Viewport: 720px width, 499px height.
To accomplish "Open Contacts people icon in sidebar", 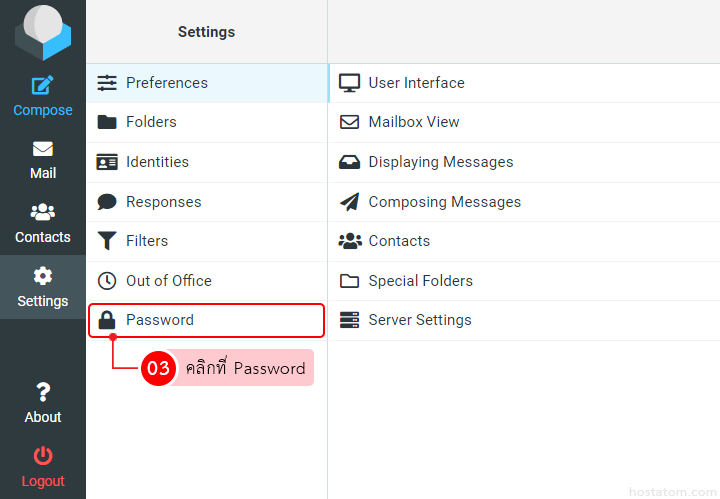I will pyautogui.click(x=42, y=213).
